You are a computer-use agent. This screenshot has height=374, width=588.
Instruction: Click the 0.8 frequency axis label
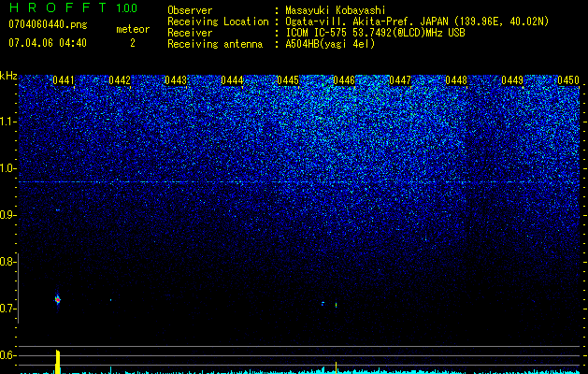coord(7,262)
